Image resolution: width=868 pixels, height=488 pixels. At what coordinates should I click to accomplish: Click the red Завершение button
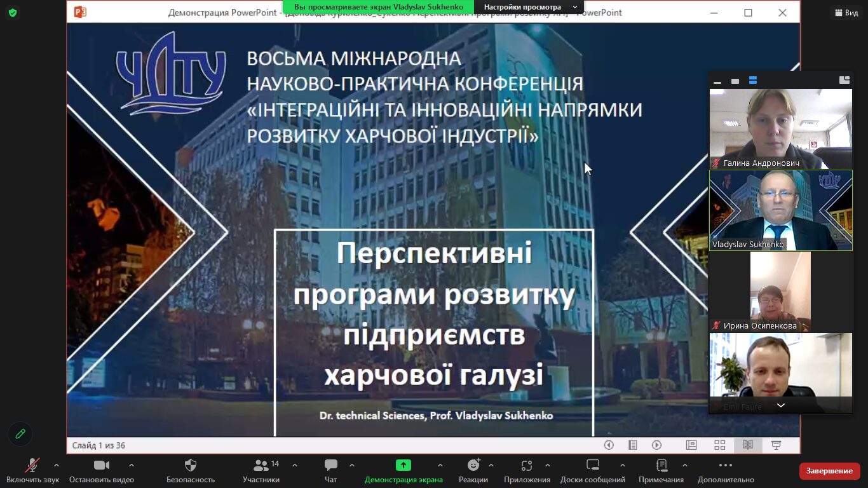(829, 471)
